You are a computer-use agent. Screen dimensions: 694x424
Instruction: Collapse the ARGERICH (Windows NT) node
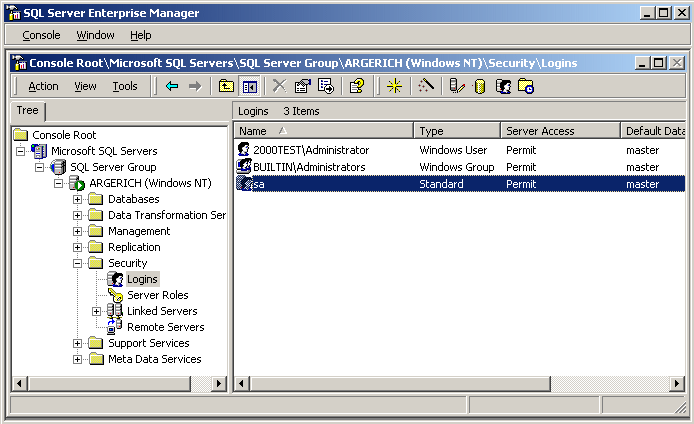coord(58,183)
